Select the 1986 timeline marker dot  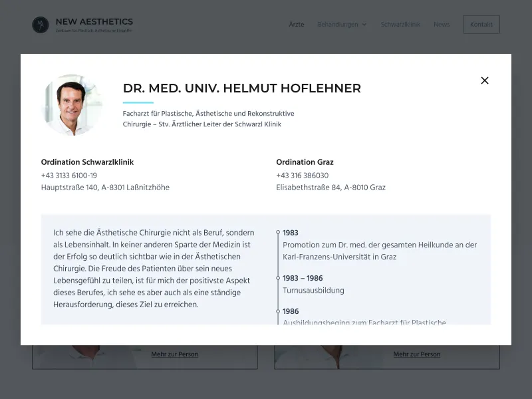pos(278,311)
